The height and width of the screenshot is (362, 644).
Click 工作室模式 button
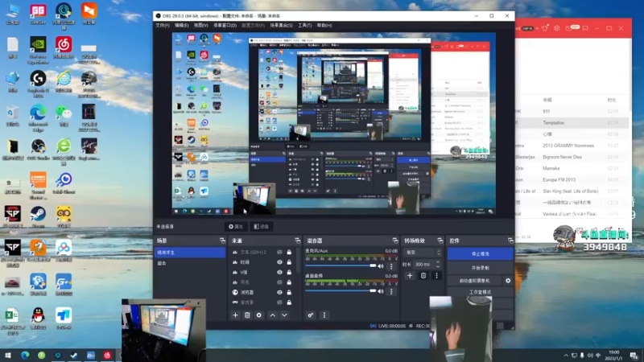(x=480, y=292)
